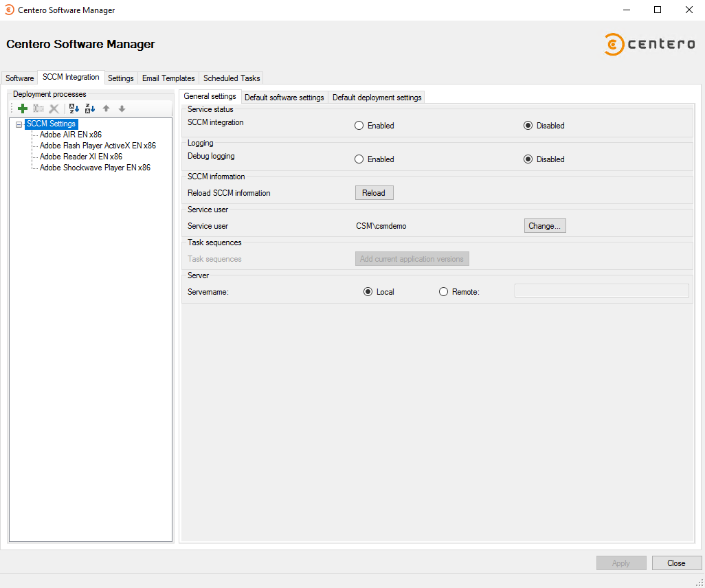The image size is (705, 588).
Task: Click the rename deployment process icon
Action: 38,109
